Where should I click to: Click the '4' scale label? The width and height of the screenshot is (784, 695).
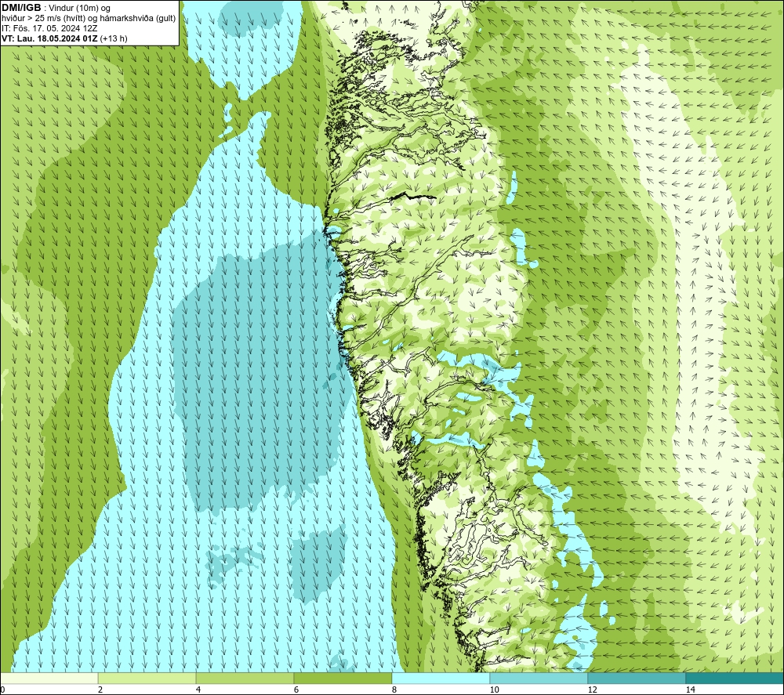point(198,690)
